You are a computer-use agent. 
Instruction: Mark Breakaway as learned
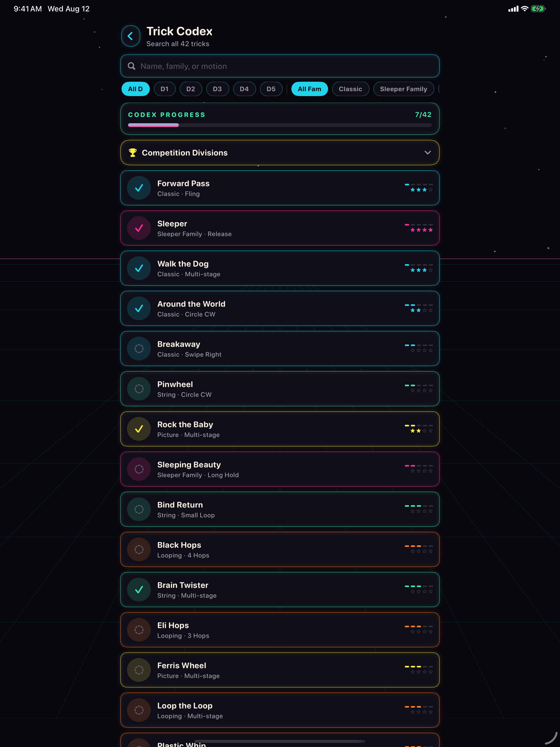pos(139,349)
